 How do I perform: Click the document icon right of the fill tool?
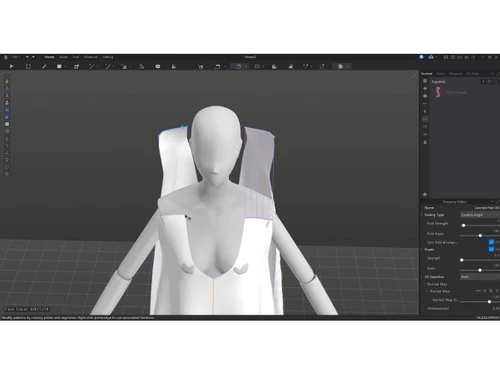141,66
